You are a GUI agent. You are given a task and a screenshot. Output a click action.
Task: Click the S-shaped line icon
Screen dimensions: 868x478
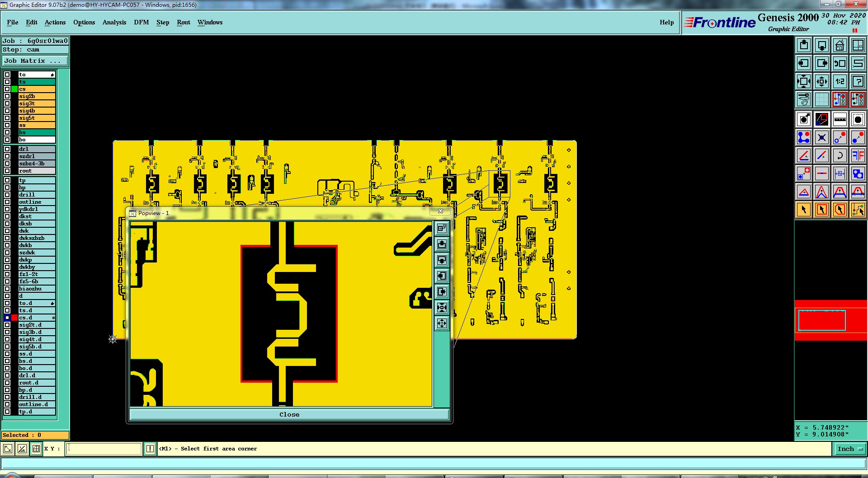858,63
